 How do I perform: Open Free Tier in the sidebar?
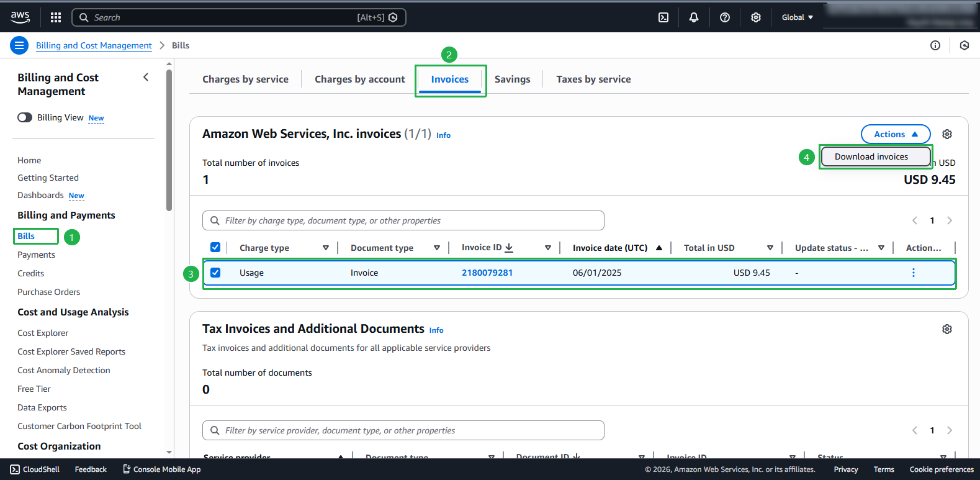pyautogui.click(x=34, y=389)
